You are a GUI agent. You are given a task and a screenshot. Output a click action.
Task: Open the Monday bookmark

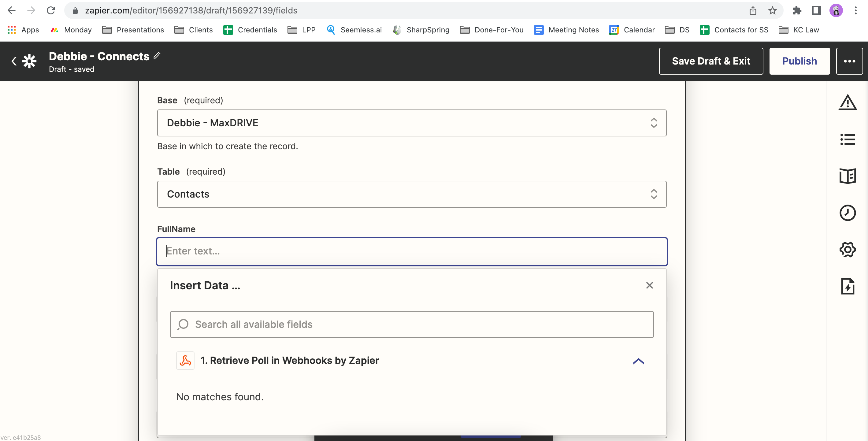coord(71,30)
